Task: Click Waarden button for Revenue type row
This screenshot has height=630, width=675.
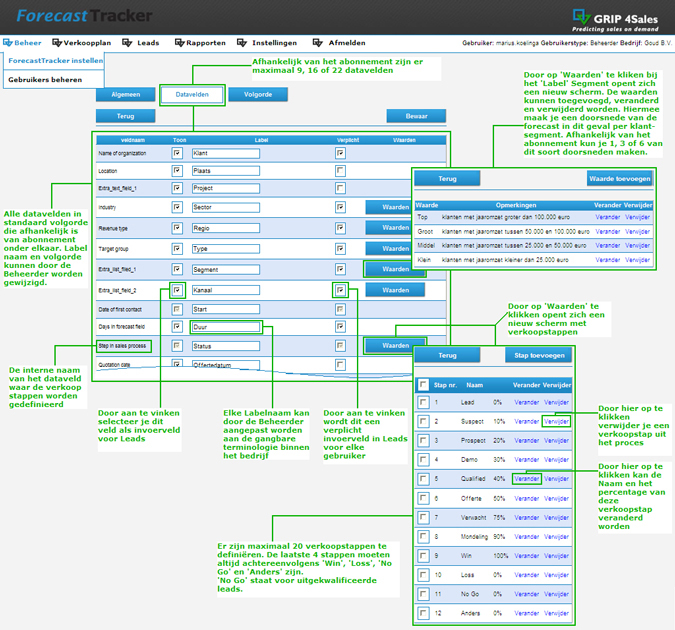Action: tap(389, 227)
